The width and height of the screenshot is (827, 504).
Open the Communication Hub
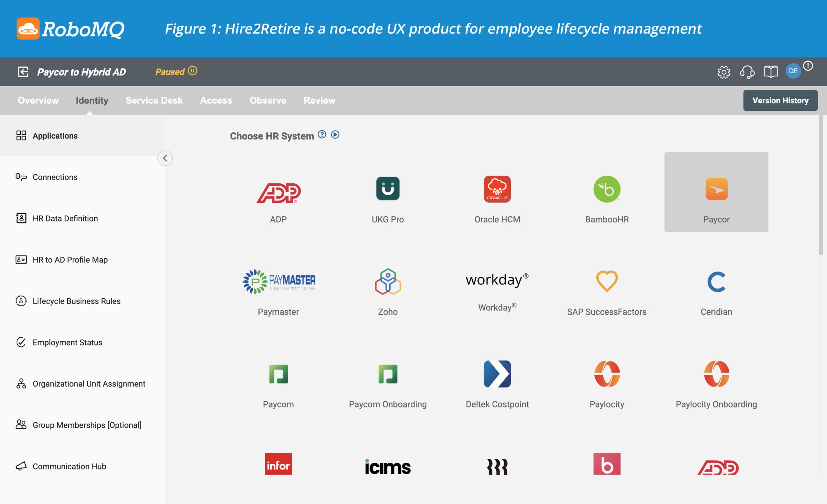click(69, 466)
